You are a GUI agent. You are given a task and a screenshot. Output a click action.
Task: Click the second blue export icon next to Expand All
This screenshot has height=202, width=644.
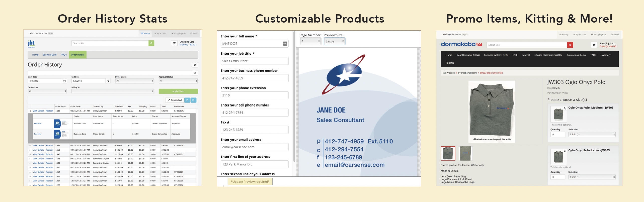193,100
